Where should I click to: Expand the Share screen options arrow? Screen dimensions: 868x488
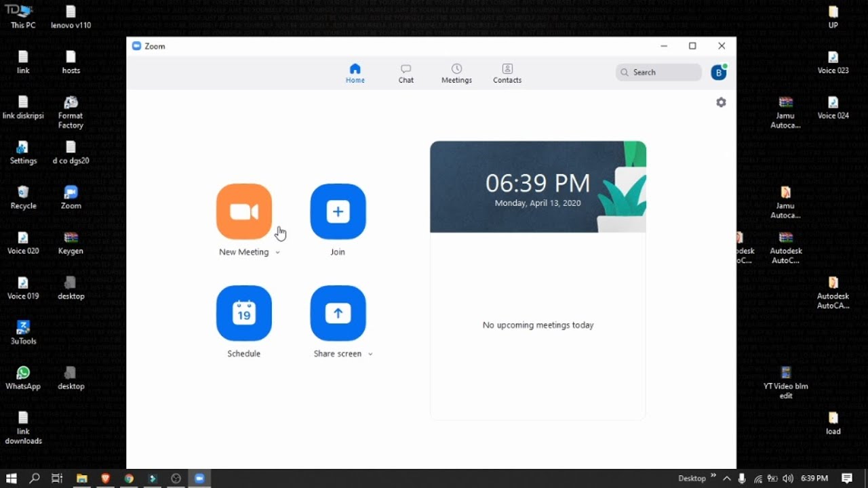[x=370, y=354]
